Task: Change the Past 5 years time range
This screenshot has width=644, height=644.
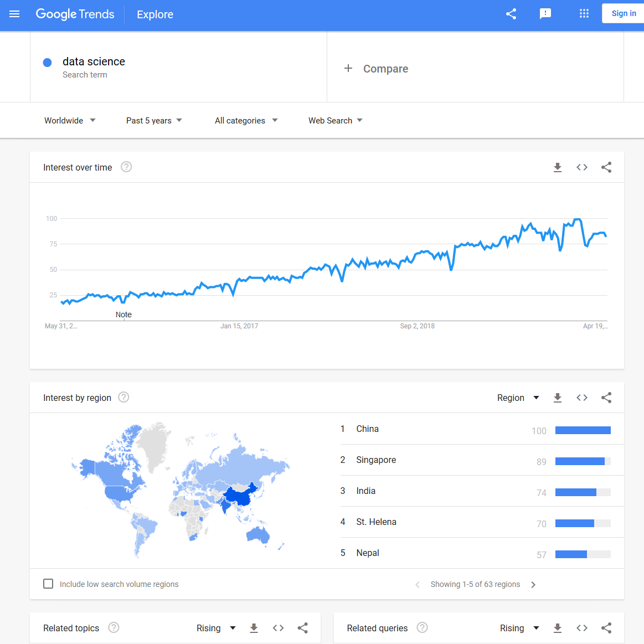Action: click(x=153, y=120)
